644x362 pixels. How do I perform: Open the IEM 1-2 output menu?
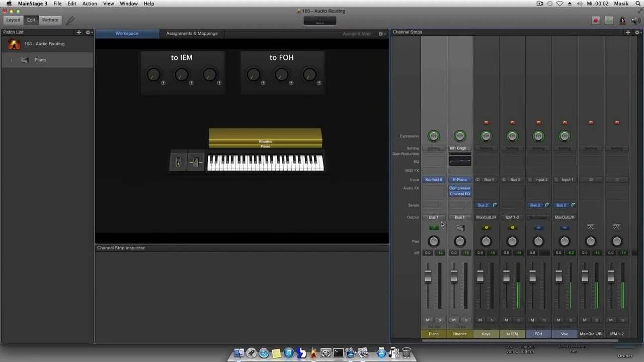[x=512, y=217]
